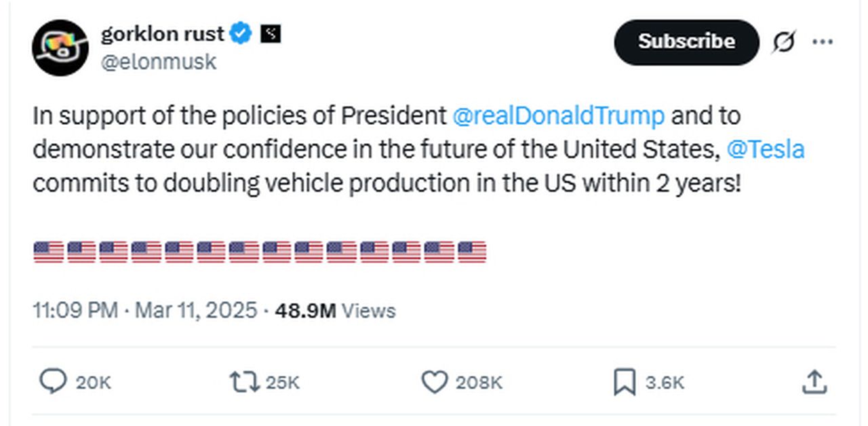This screenshot has height=426, width=868.
Task: Click the 20K replies count
Action: click(x=93, y=383)
